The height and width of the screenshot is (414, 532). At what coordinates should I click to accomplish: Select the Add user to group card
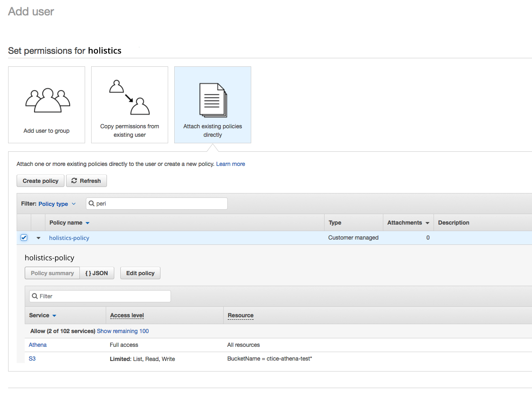click(47, 105)
